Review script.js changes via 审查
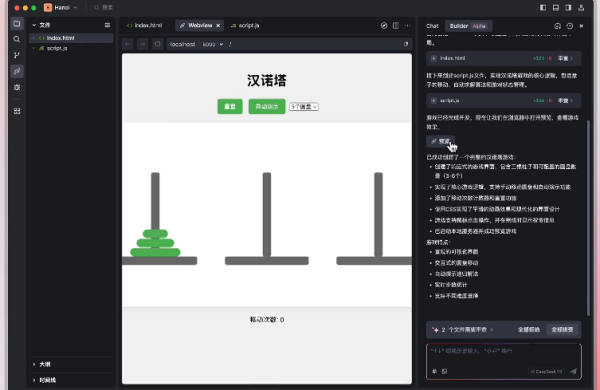 565,101
